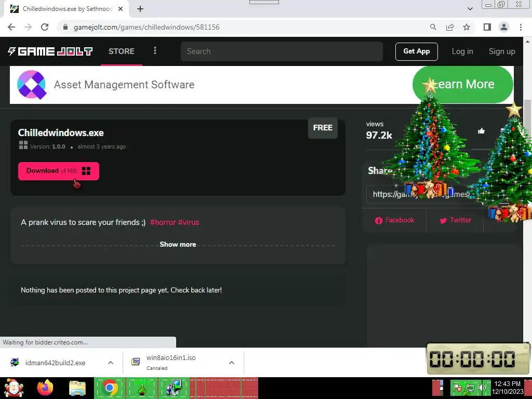
Task: Like the game with thumbs-up icon
Action: click(481, 131)
